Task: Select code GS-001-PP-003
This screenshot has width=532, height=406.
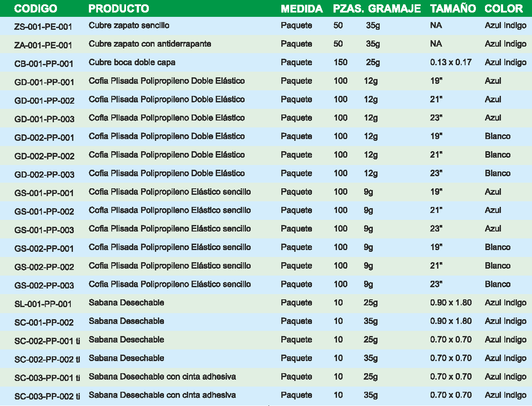Action: (x=44, y=230)
